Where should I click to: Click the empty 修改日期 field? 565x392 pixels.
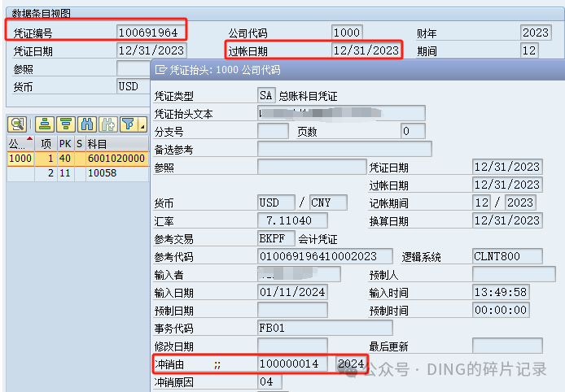292,346
